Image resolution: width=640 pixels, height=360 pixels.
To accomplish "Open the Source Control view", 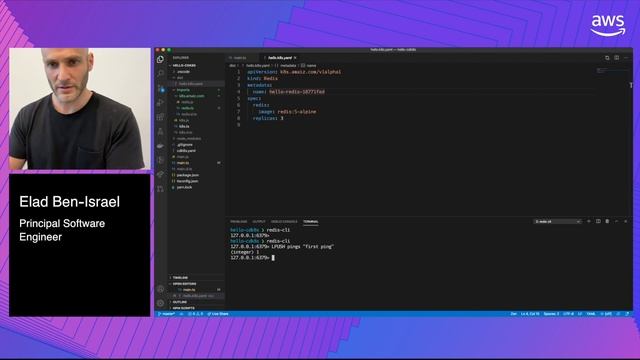I will point(160,88).
